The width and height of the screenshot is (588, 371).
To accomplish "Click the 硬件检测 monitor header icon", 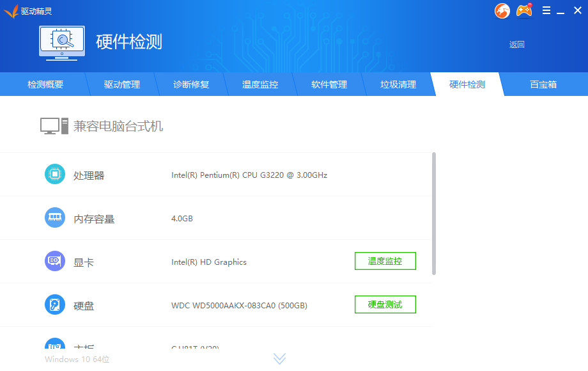I will pyautogui.click(x=62, y=42).
